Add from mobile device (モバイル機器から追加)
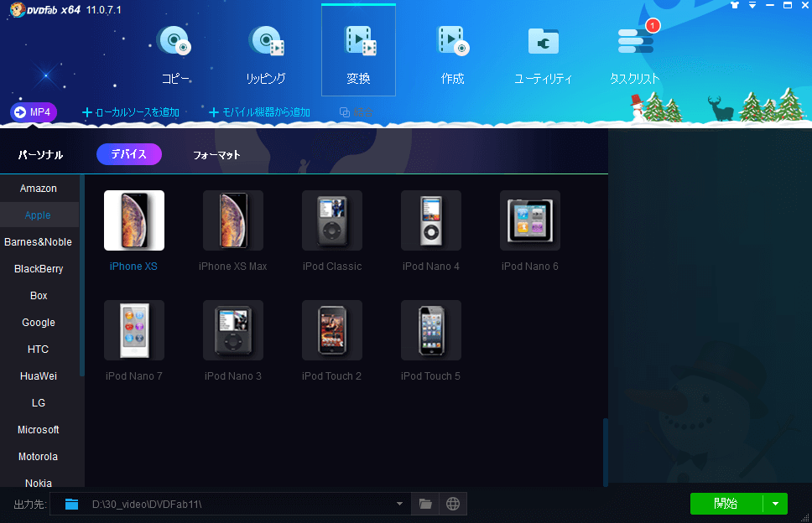The image size is (812, 523). point(259,112)
